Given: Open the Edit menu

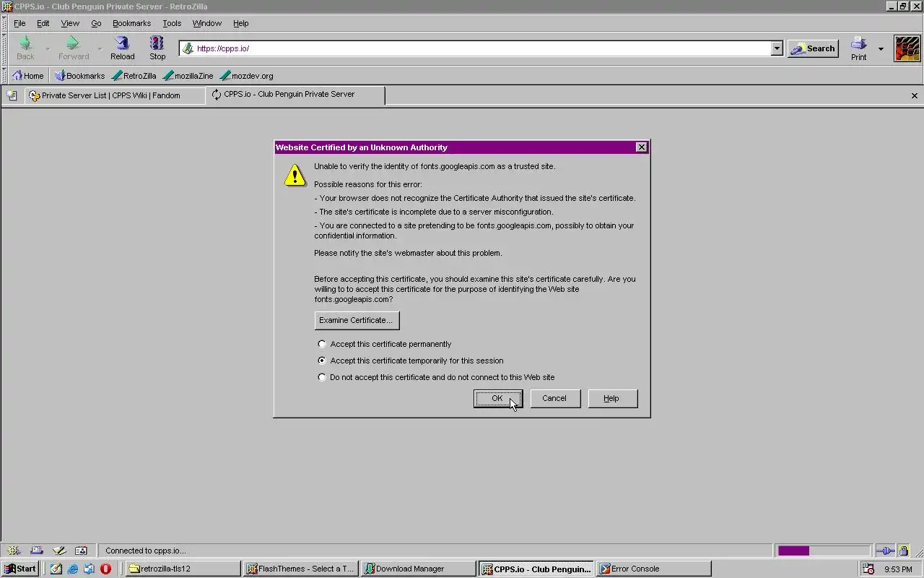Looking at the screenshot, I should click(x=43, y=23).
